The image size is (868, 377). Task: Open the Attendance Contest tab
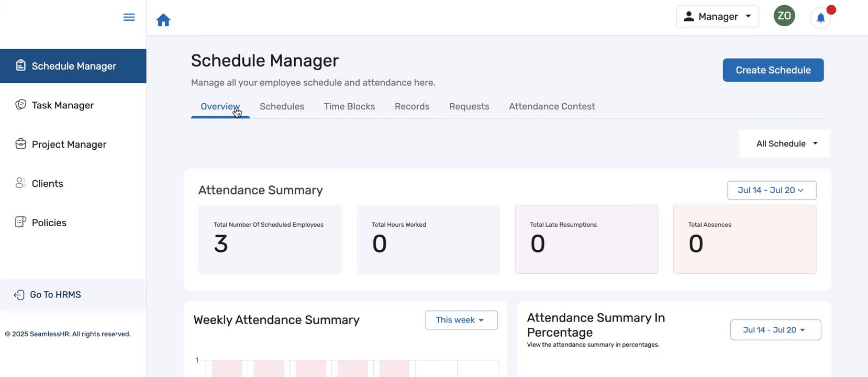coord(552,106)
